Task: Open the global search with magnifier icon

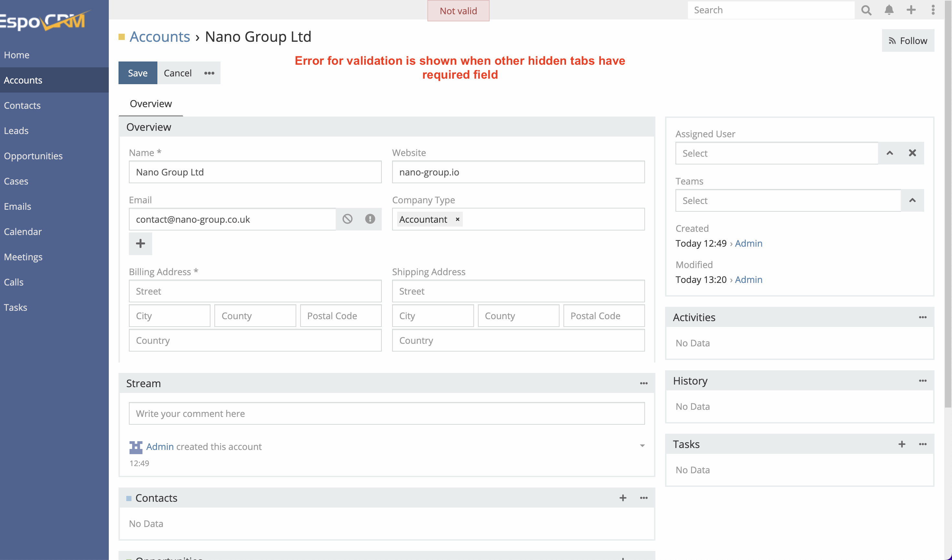Action: click(866, 10)
